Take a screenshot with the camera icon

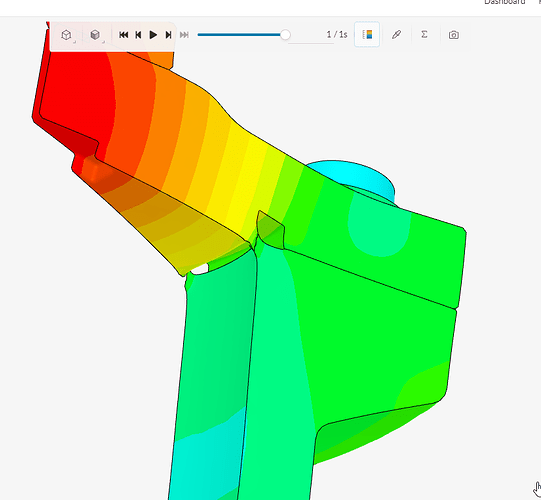[454, 35]
